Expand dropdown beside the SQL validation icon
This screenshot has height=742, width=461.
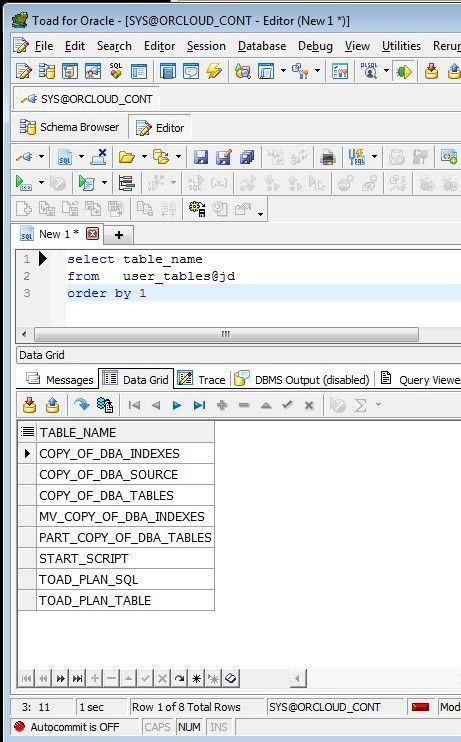pyautogui.click(x=374, y=157)
